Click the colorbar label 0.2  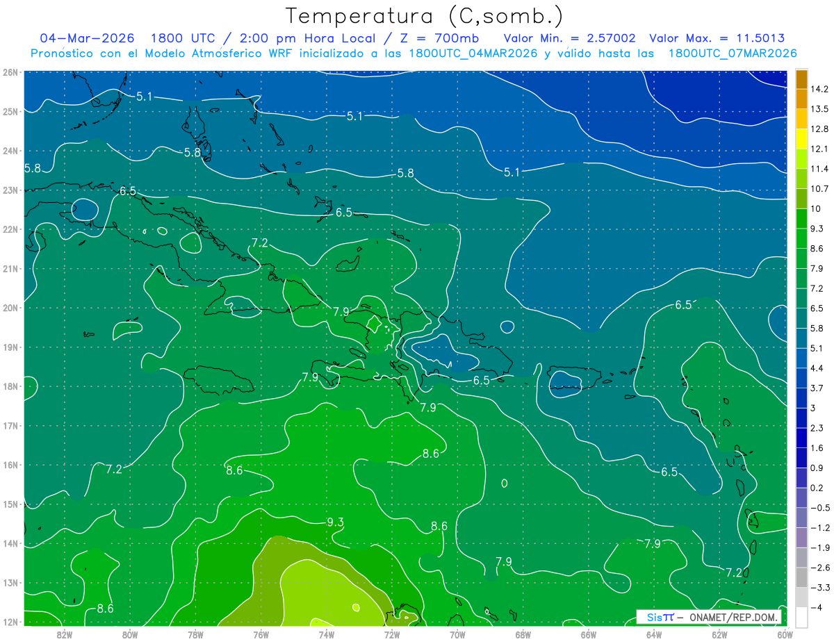click(817, 488)
